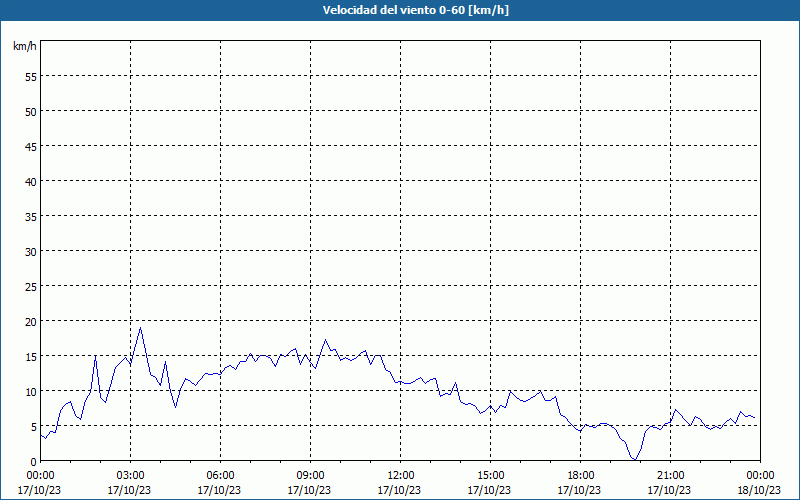
Task: Select the "5" y-axis tick label
Action: pyautogui.click(x=34, y=426)
